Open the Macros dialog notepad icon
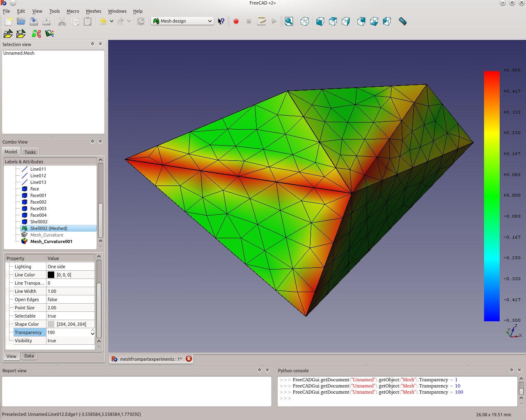 point(262,21)
